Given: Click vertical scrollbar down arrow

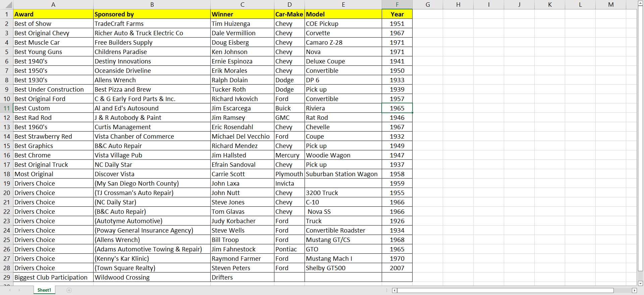Looking at the screenshot, I should pos(640,283).
